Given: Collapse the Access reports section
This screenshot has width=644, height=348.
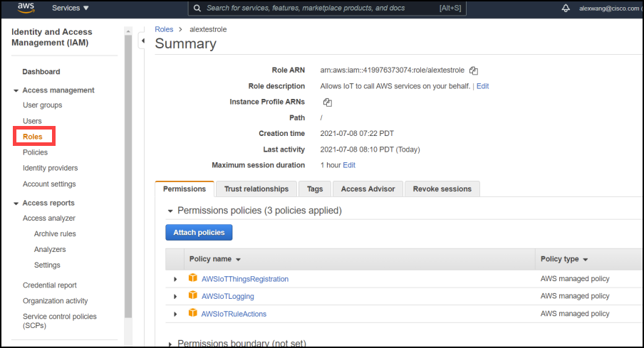Looking at the screenshot, I should point(16,203).
